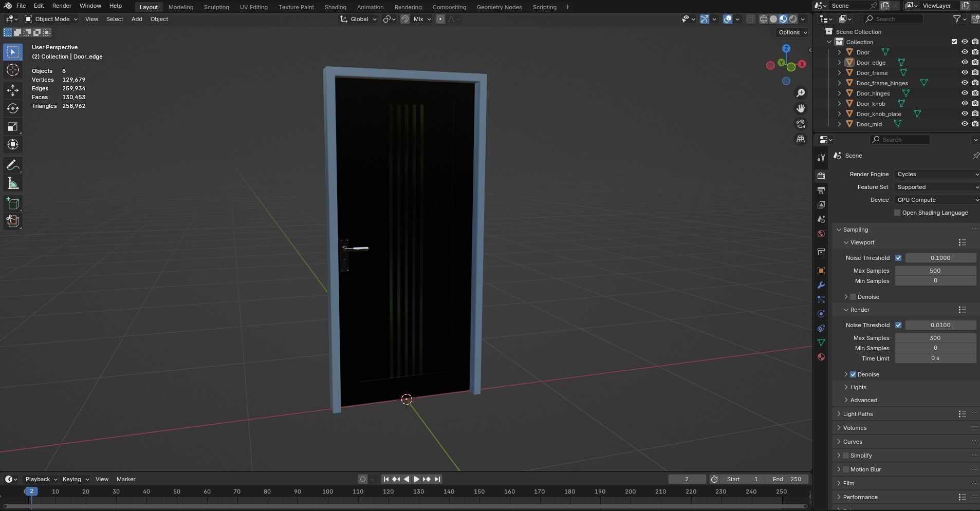The height and width of the screenshot is (511, 980).
Task: Open the Keying popover in timeline
Action: coord(75,479)
